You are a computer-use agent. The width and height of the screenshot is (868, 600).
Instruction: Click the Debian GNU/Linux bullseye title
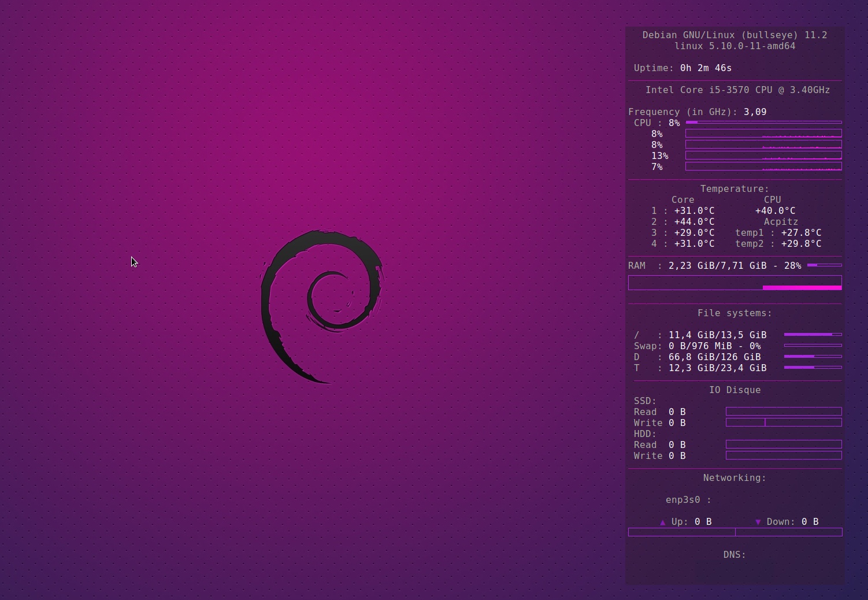tap(735, 35)
